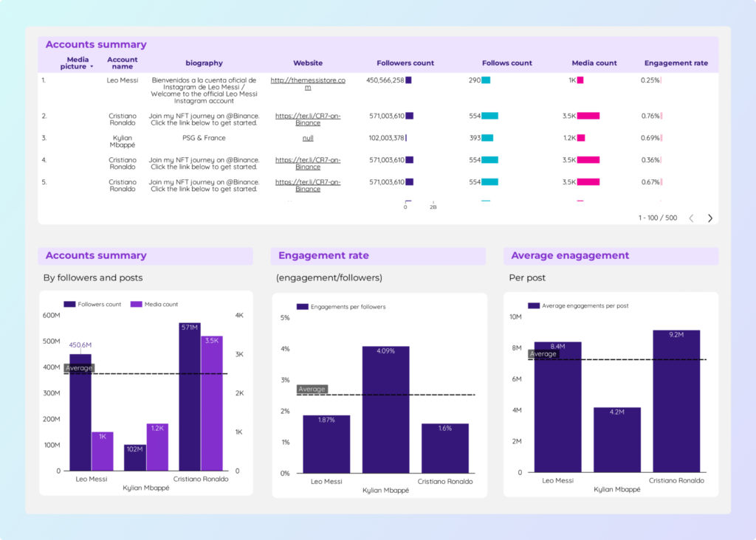Click sort arrow on Media picture column
Screen dimensions: 756x540
pyautogui.click(x=92, y=67)
